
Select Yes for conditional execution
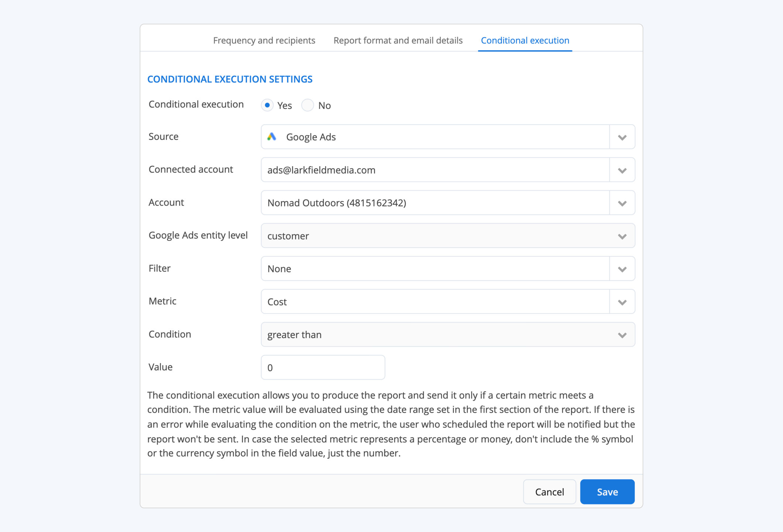(267, 105)
